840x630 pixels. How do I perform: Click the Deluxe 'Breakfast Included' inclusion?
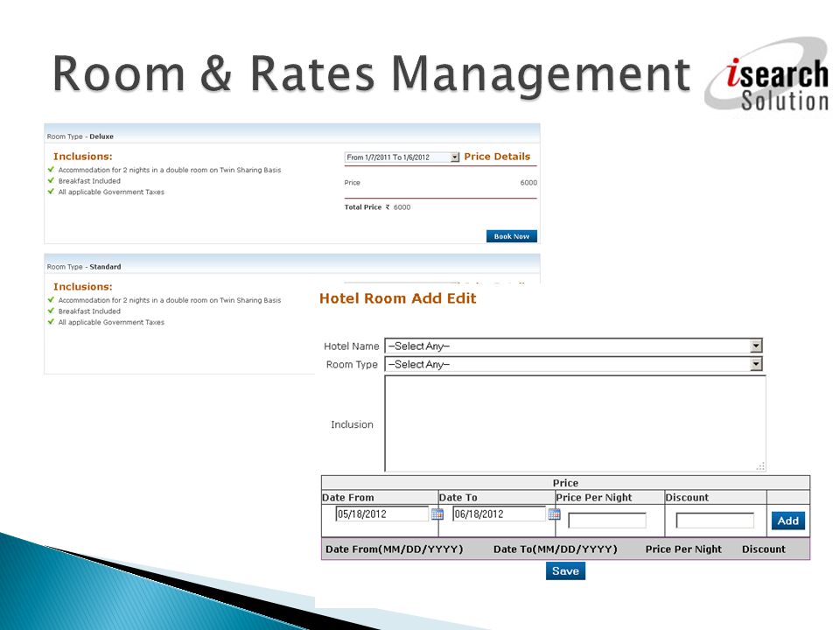click(89, 181)
